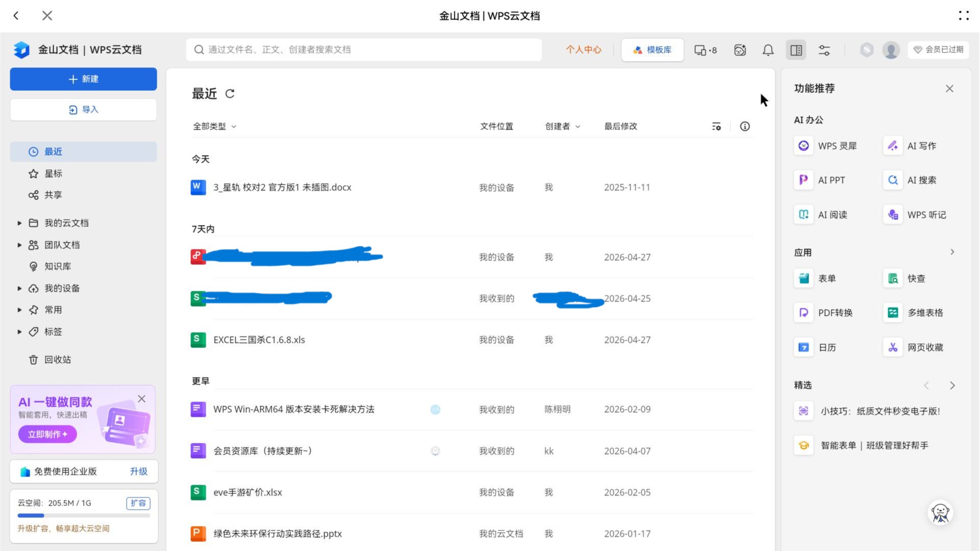This screenshot has height=551, width=980.
Task: Open the 表单 application
Action: pos(816,279)
